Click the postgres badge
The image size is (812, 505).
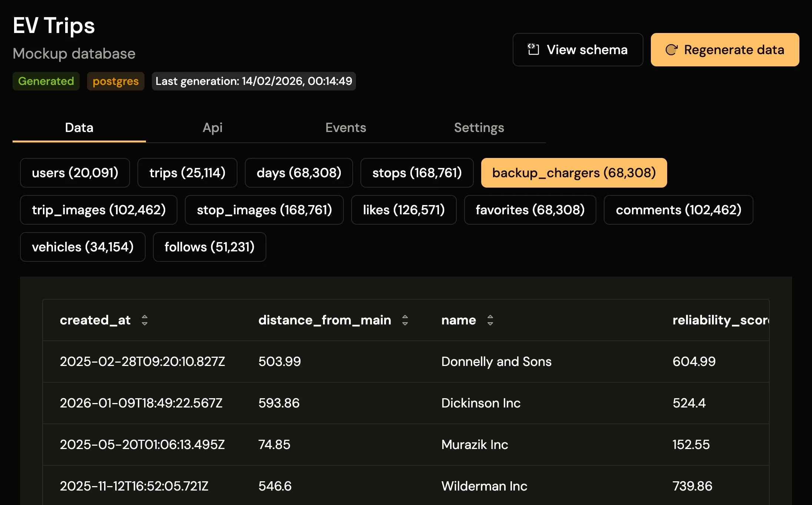coord(115,81)
